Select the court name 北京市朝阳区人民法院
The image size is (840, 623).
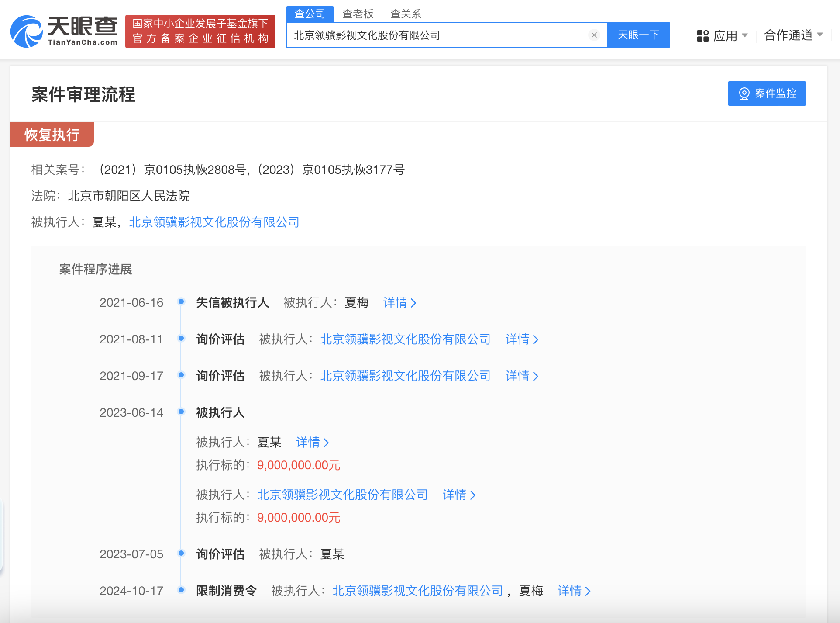pos(129,196)
